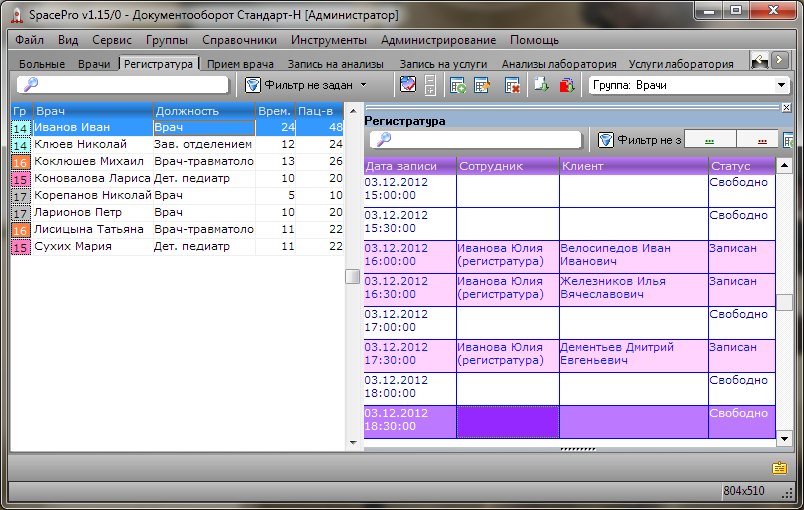Viewport: 804px width, 510px height.
Task: Open the Помощь menu
Action: [534, 40]
